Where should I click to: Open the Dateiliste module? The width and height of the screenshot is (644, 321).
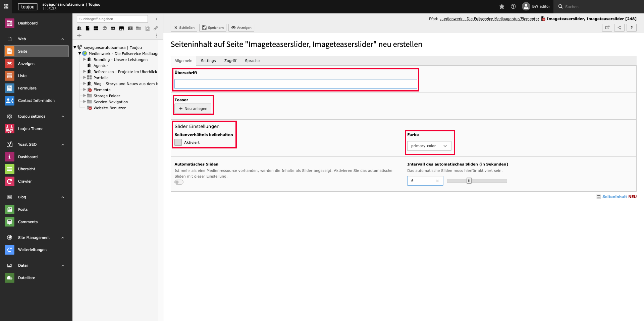[x=26, y=278]
